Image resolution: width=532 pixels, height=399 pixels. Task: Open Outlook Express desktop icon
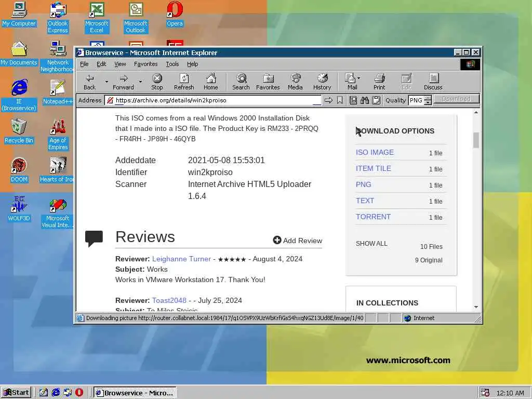click(58, 18)
